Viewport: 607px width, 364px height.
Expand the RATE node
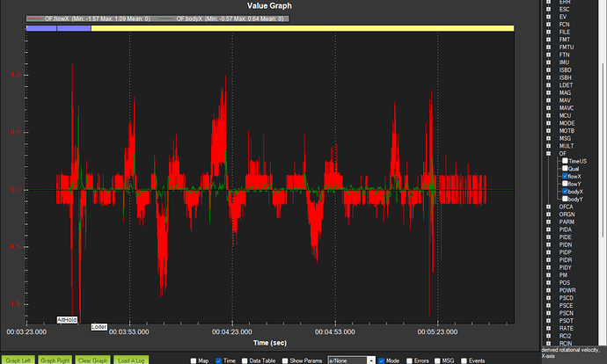click(x=549, y=328)
